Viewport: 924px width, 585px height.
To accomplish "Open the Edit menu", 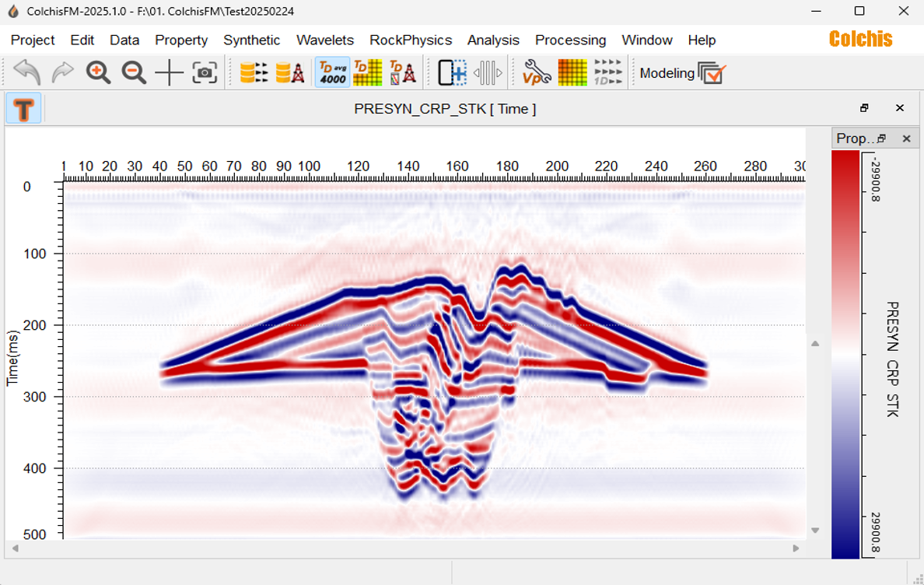I will pyautogui.click(x=82, y=40).
